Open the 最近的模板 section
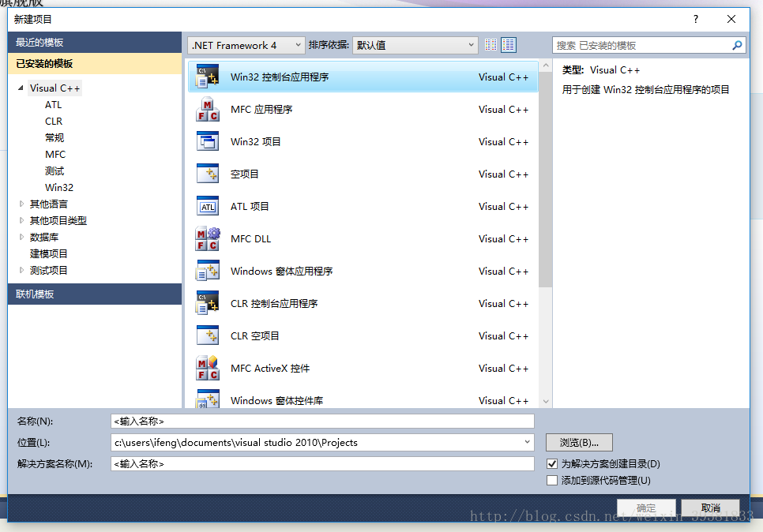The image size is (763, 532). [95, 43]
